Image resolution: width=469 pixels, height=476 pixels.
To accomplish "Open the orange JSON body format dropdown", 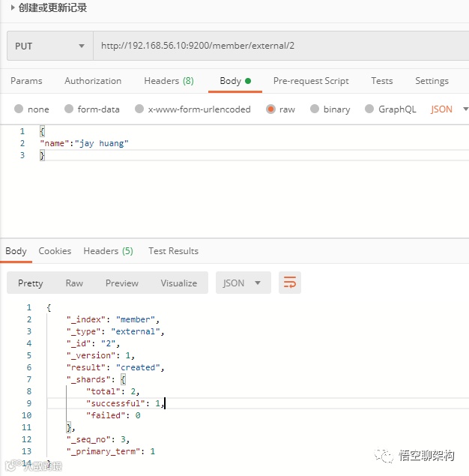I will point(450,109).
